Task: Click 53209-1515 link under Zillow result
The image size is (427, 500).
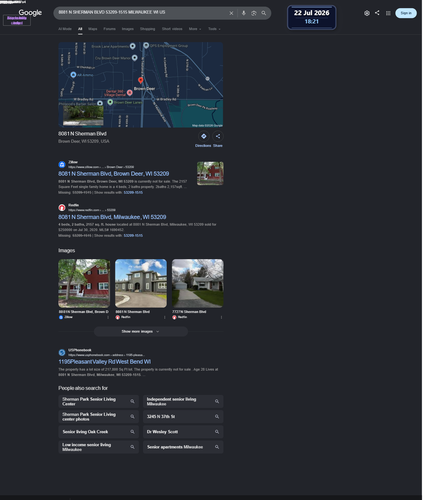Action: point(133,192)
